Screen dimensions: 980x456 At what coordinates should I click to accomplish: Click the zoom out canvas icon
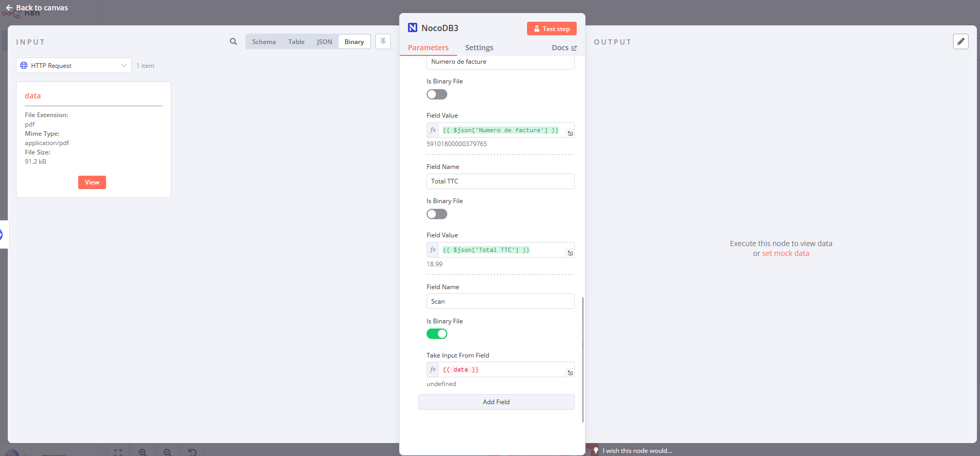[167, 452]
